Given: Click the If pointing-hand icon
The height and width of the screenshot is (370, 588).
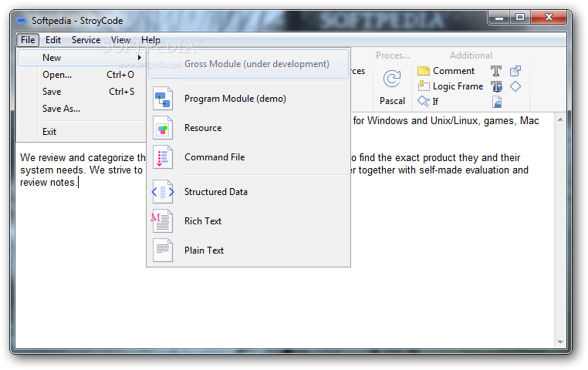Looking at the screenshot, I should [424, 101].
